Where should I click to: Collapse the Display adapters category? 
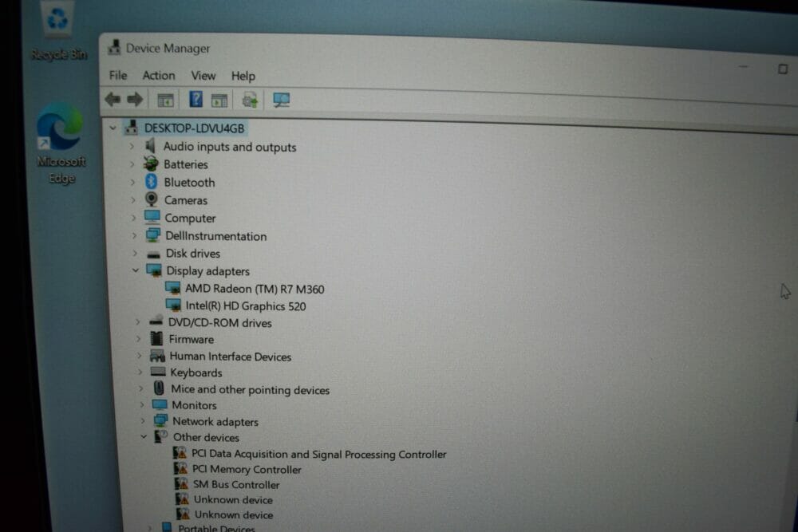click(x=136, y=270)
